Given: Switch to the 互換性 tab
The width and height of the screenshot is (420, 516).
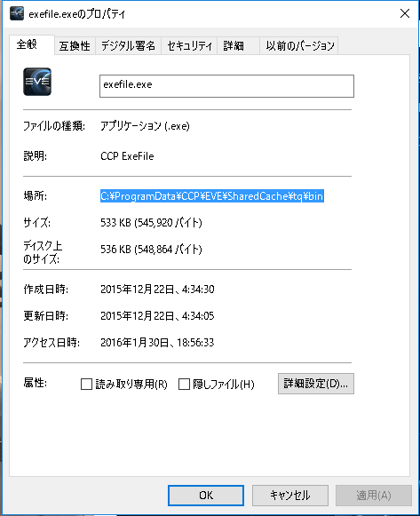Looking at the screenshot, I should pyautogui.click(x=75, y=45).
